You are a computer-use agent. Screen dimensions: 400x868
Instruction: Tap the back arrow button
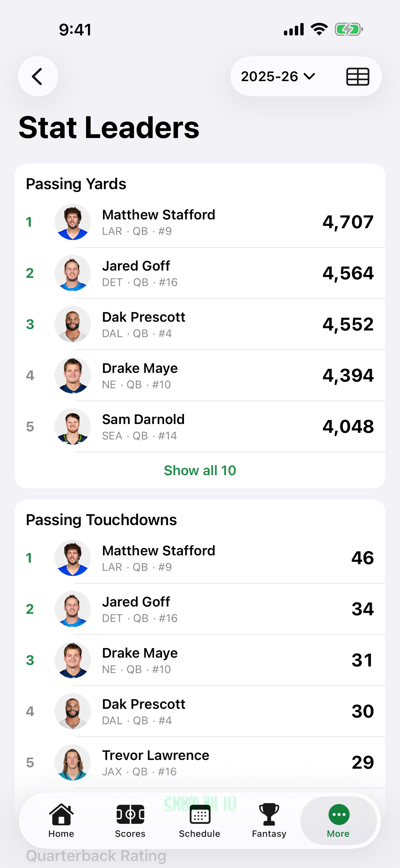(x=38, y=77)
